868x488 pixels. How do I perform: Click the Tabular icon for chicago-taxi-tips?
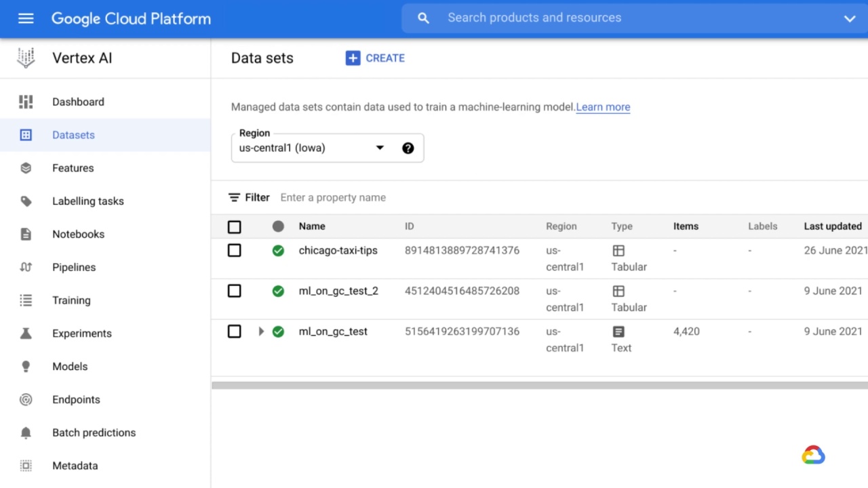tap(618, 251)
